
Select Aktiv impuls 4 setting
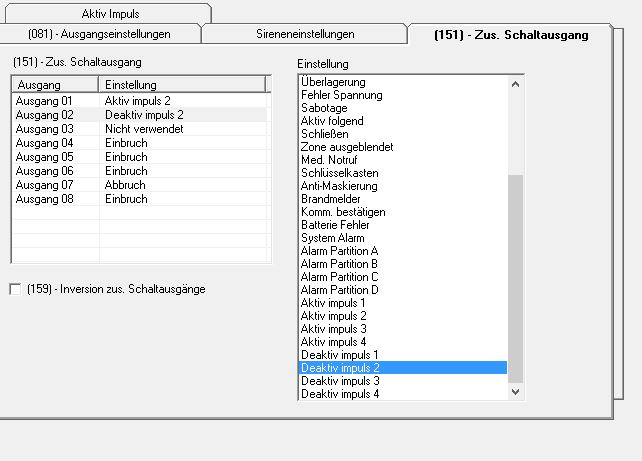(333, 342)
